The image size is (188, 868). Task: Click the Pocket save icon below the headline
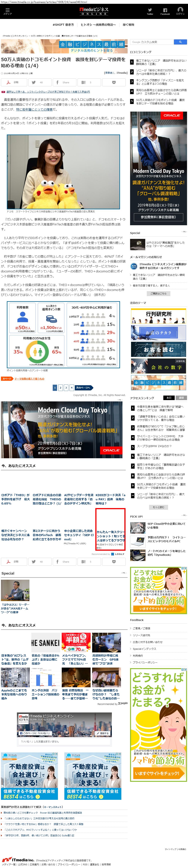(x=114, y=82)
